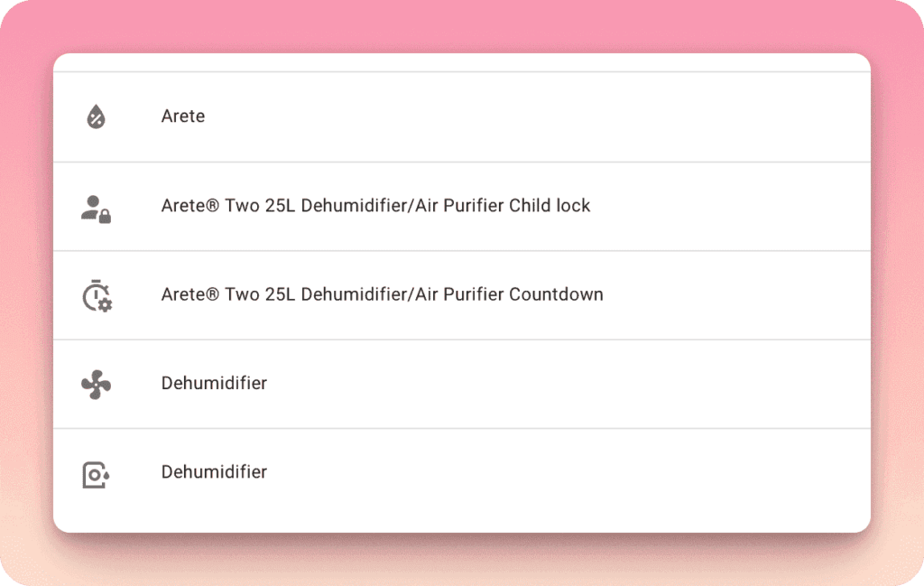Image resolution: width=924 pixels, height=586 pixels.
Task: Click the "Child lock" text in second row
Action: pyautogui.click(x=550, y=206)
